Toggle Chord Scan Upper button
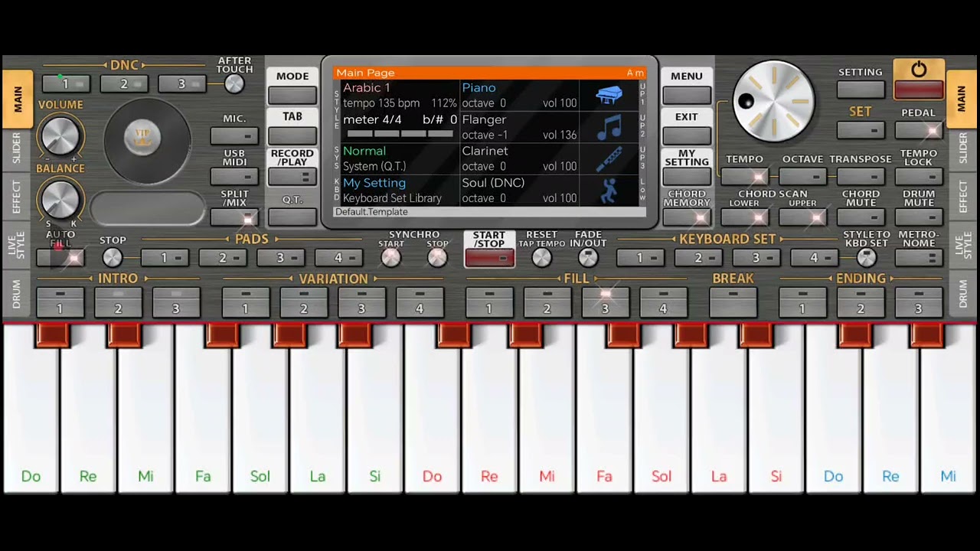This screenshot has height=551, width=980. (802, 217)
